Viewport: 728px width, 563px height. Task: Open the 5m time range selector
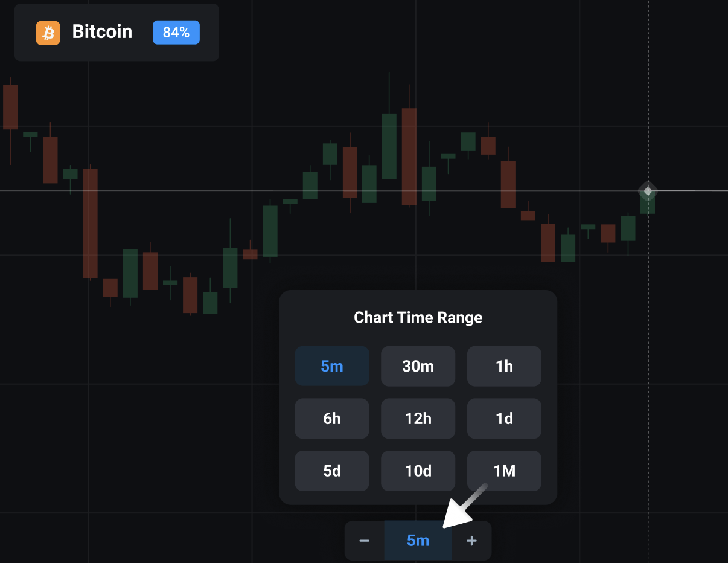(418, 541)
